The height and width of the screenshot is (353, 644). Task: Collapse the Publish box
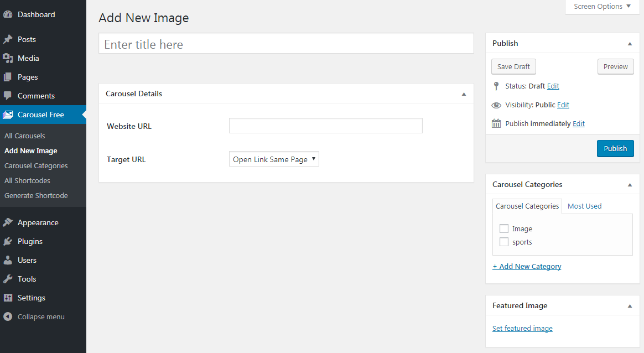(630, 43)
